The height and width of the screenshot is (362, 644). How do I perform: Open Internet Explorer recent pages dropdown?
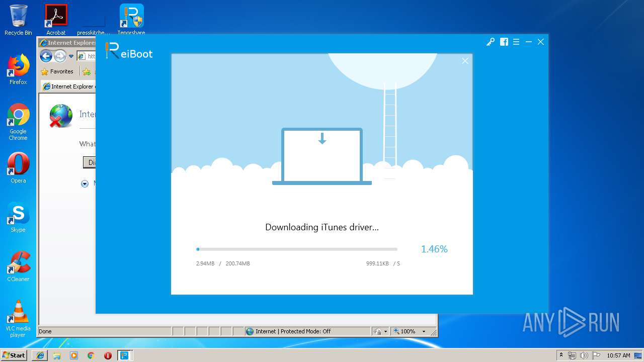(71, 56)
